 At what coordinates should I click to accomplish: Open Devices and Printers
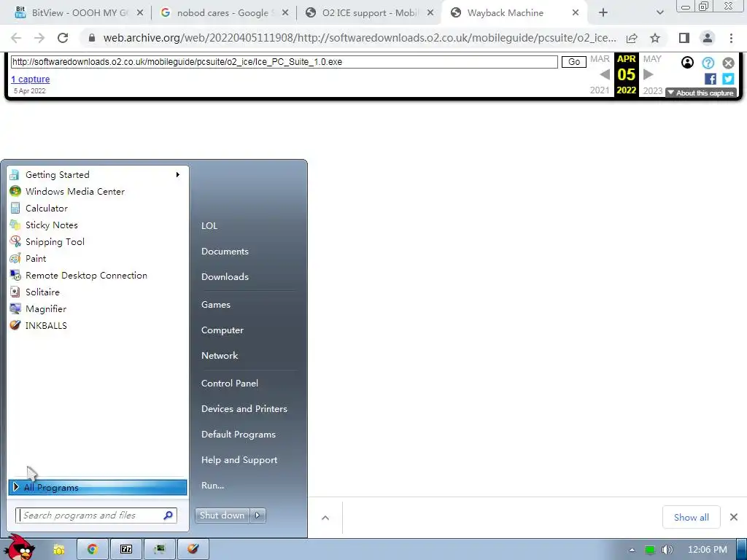244,409
